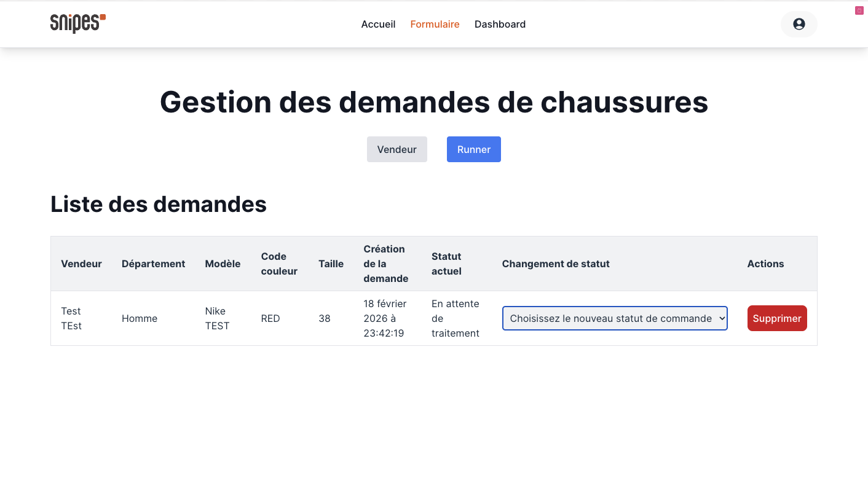Expand the new order status dropdown
The height and width of the screenshot is (489, 868).
point(614,318)
